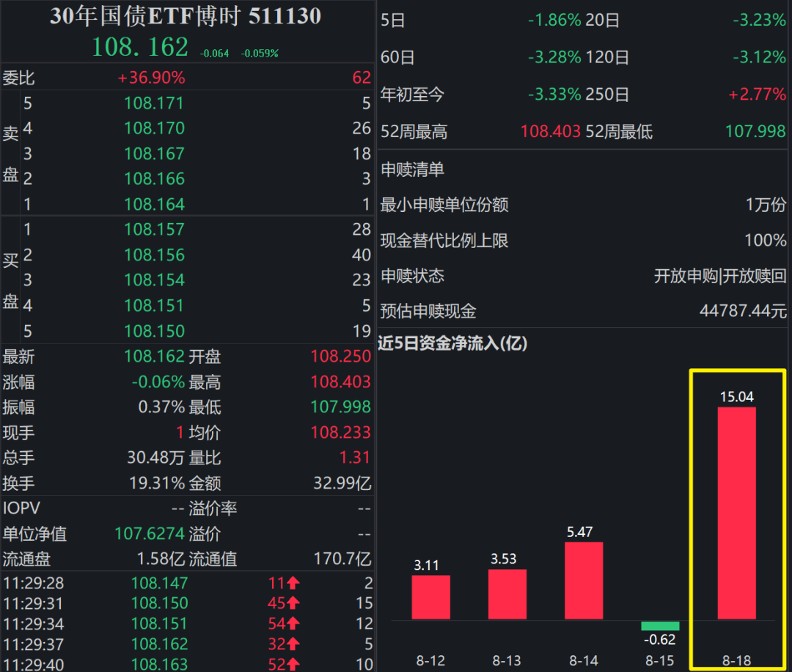Click the 均价 value 108.233
This screenshot has height=672, width=792.
pos(341,433)
